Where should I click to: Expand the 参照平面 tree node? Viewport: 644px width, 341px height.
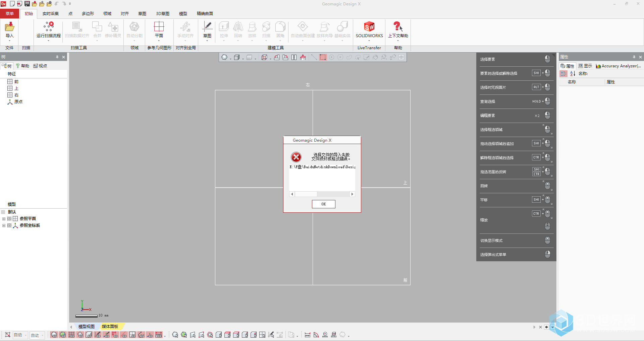pos(4,219)
